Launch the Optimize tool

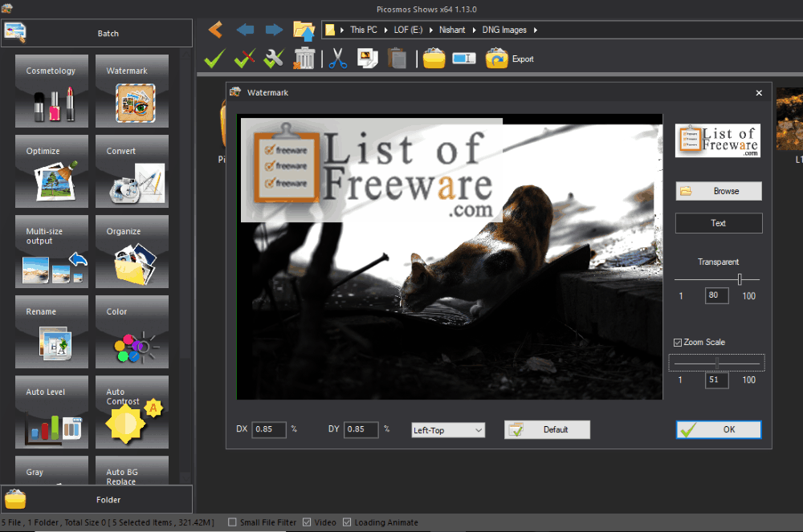point(51,172)
